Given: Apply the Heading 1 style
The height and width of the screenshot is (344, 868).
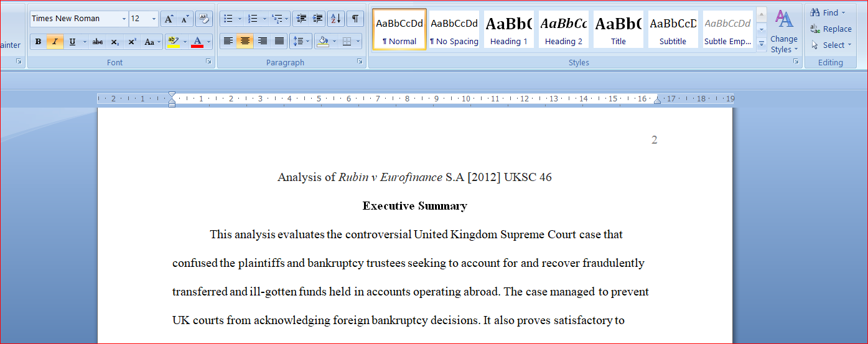Looking at the screenshot, I should (509, 29).
